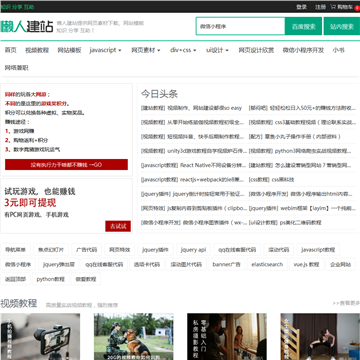This screenshot has height=360, width=360.
Task: Open the 网站模板 nav item
Action: click(x=69, y=50)
